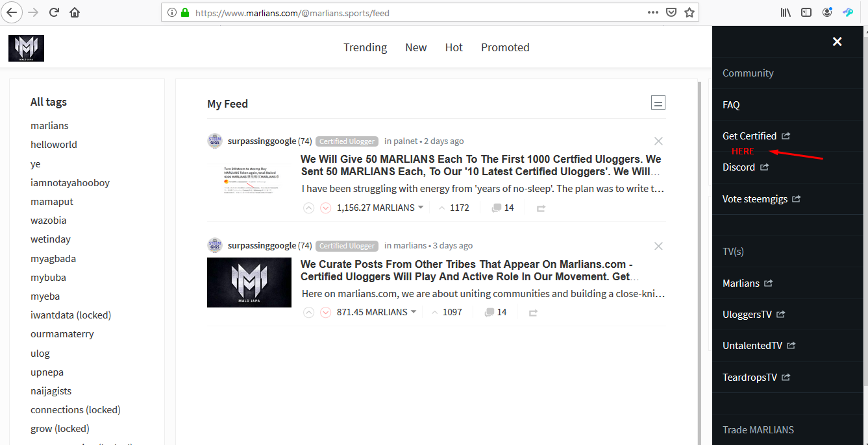The image size is (868, 445).
Task: Open the UntalentedTV link
Action: click(x=759, y=346)
